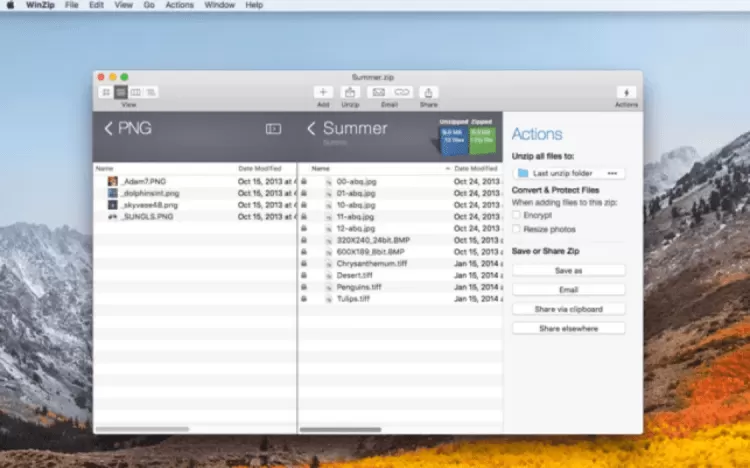Click the Share toolbar icon
The height and width of the screenshot is (468, 750).
pos(428,92)
